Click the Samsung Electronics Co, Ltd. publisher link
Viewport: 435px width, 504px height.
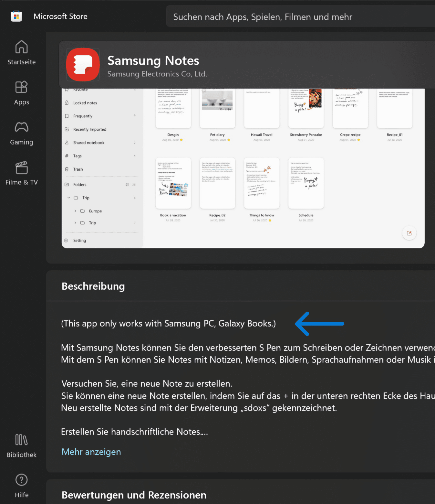tap(157, 74)
